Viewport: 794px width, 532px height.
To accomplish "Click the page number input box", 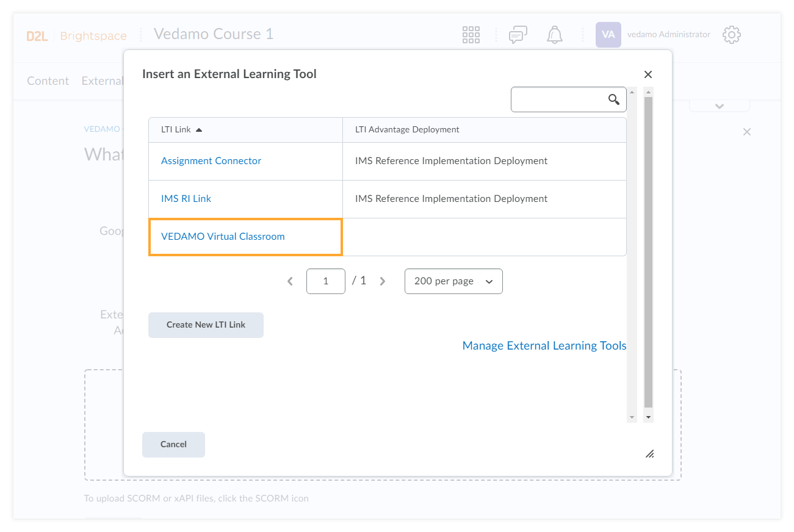I will pos(326,281).
